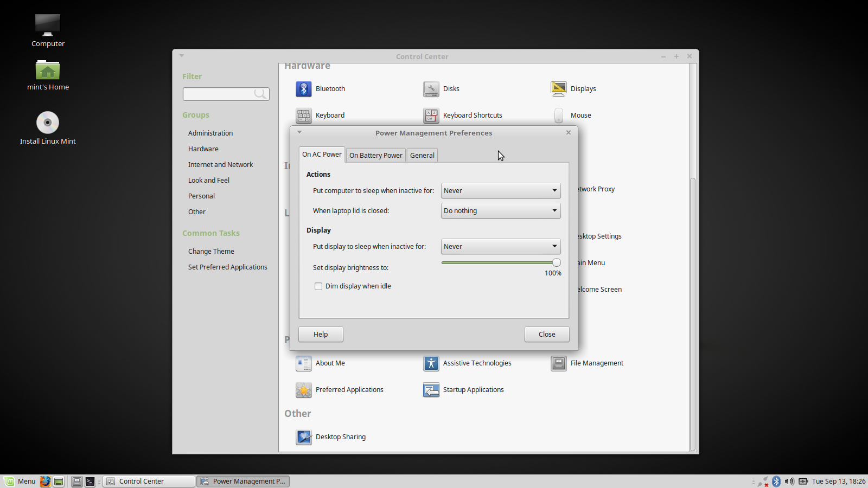Screen dimensions: 868x488
Task: Open Keyboard Shortcuts icon
Action: 431,115
